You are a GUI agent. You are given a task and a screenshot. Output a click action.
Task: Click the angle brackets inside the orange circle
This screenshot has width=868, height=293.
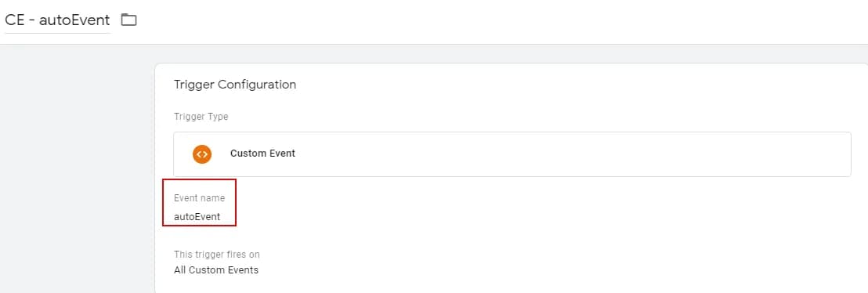[x=202, y=154]
